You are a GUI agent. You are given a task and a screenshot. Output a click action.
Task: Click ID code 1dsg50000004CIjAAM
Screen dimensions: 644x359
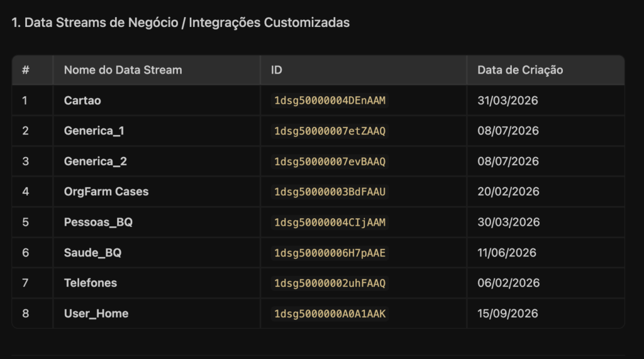330,222
